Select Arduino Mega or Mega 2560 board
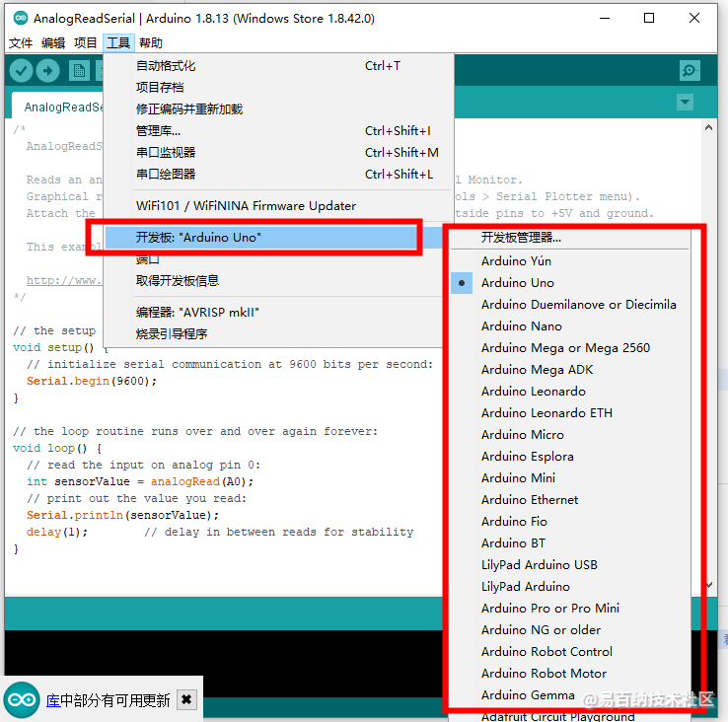Screen dimensions: 728x722 coord(570,348)
